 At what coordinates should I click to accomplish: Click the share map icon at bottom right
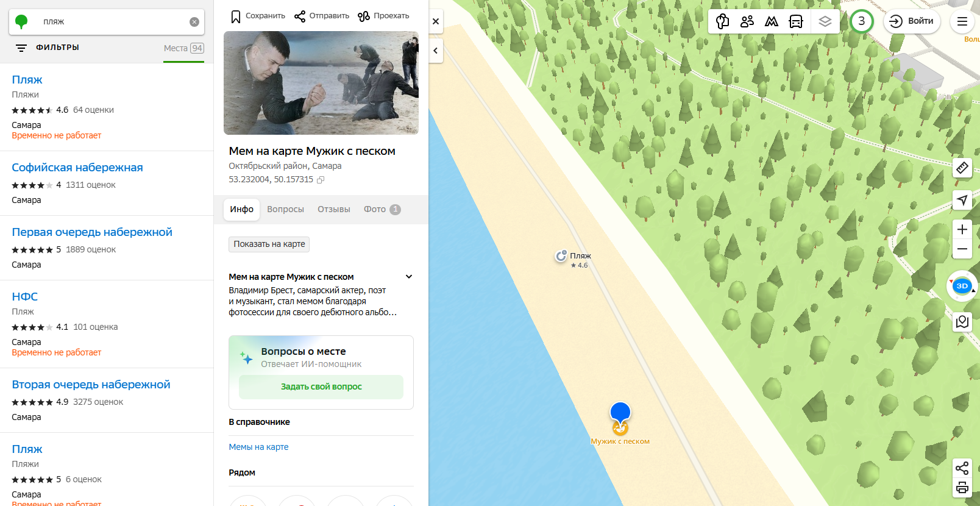tap(962, 468)
